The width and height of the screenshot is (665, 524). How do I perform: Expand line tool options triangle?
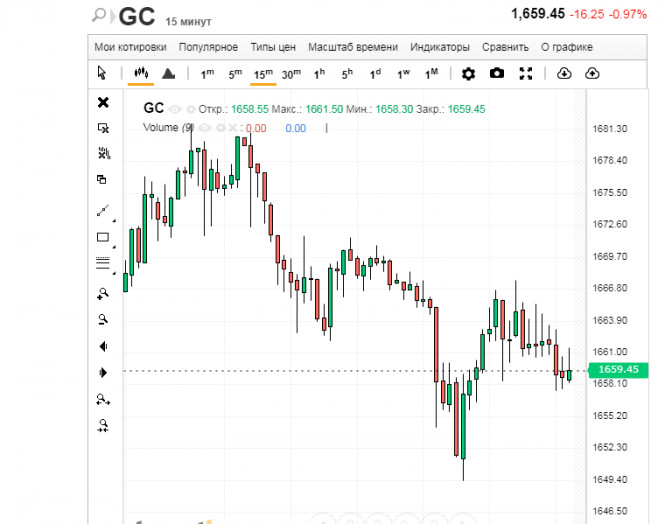coord(114,221)
